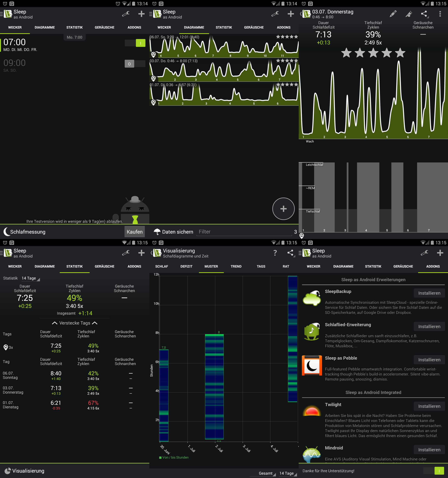Open wrench settings on the Addons screen

point(424,253)
